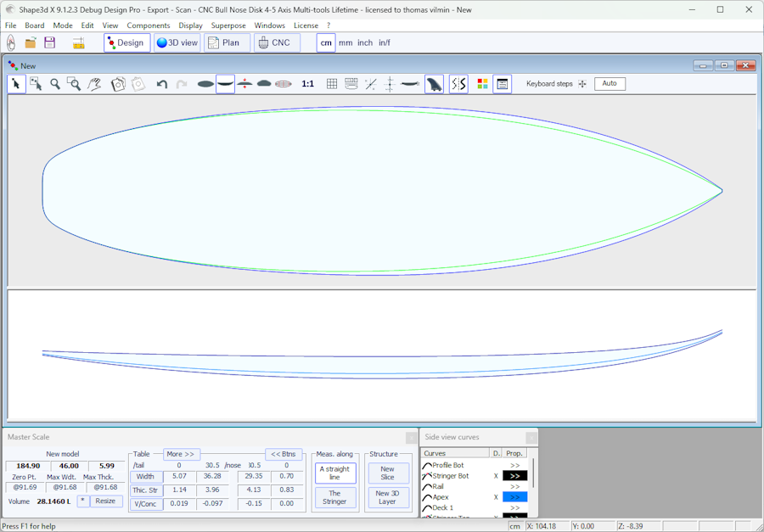
Task: Select the arrow pointer tool
Action: click(x=16, y=84)
